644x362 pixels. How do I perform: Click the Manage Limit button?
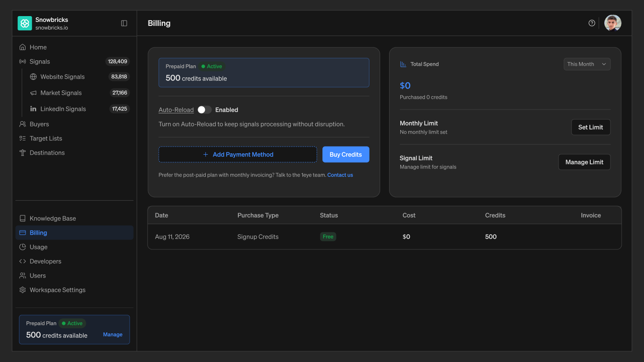[x=585, y=162]
